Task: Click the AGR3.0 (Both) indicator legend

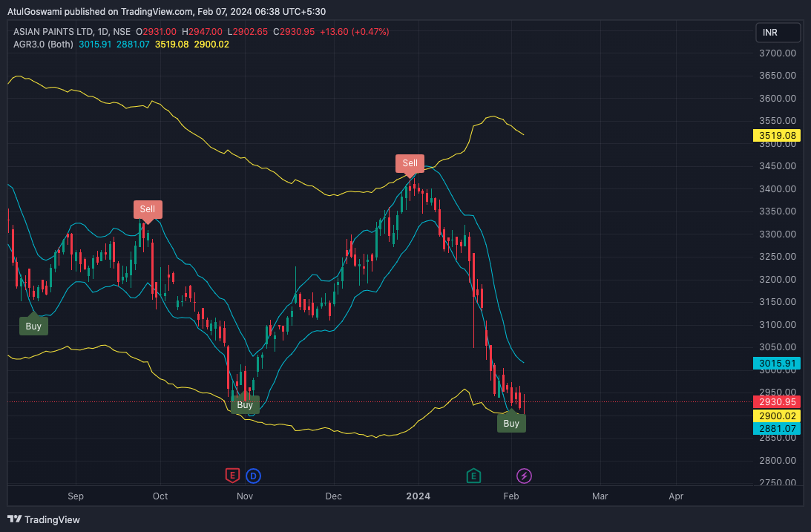Action: pos(44,45)
